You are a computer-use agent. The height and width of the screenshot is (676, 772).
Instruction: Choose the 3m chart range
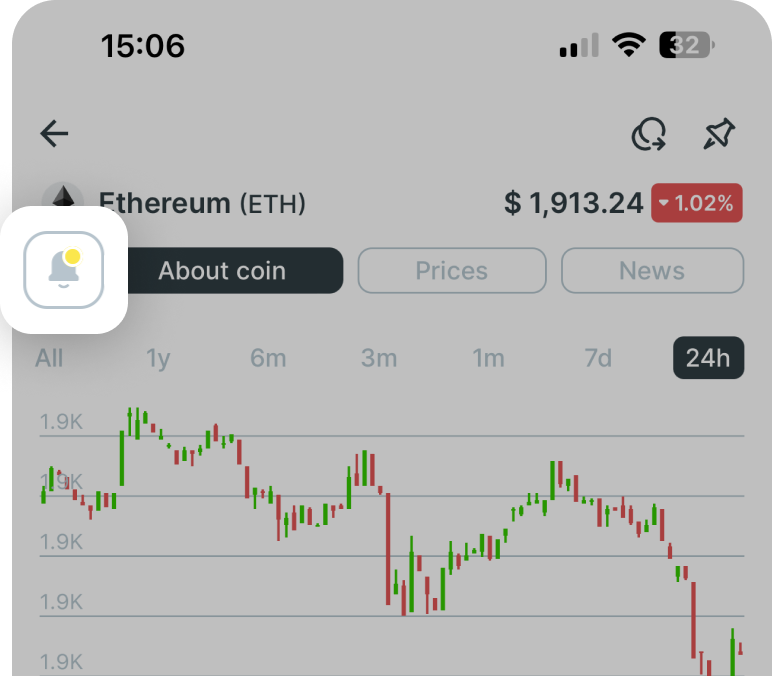coord(379,358)
